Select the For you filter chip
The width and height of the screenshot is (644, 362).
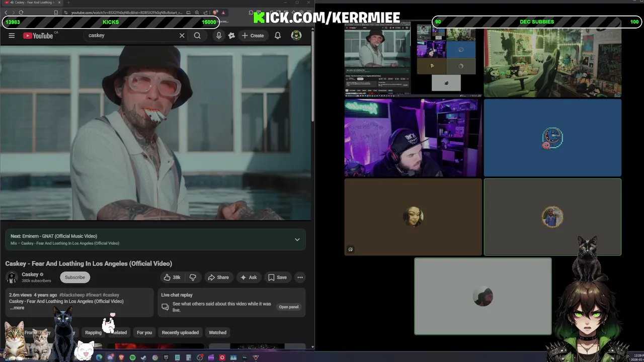(144, 332)
